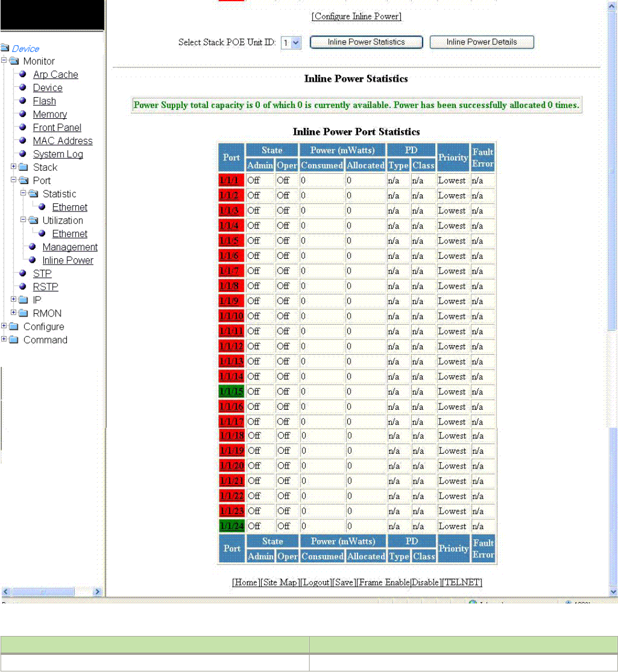
Task: Click the Port folder icon
Action: (23, 180)
